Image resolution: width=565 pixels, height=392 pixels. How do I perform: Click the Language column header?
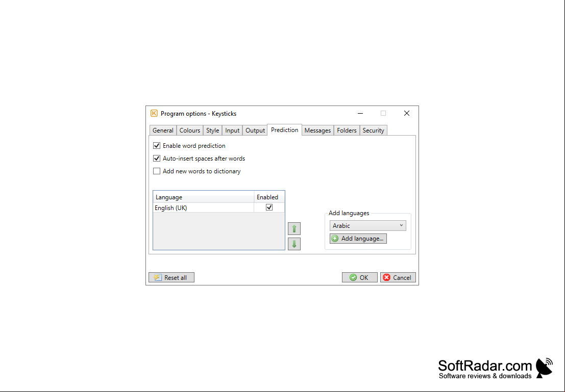[204, 197]
